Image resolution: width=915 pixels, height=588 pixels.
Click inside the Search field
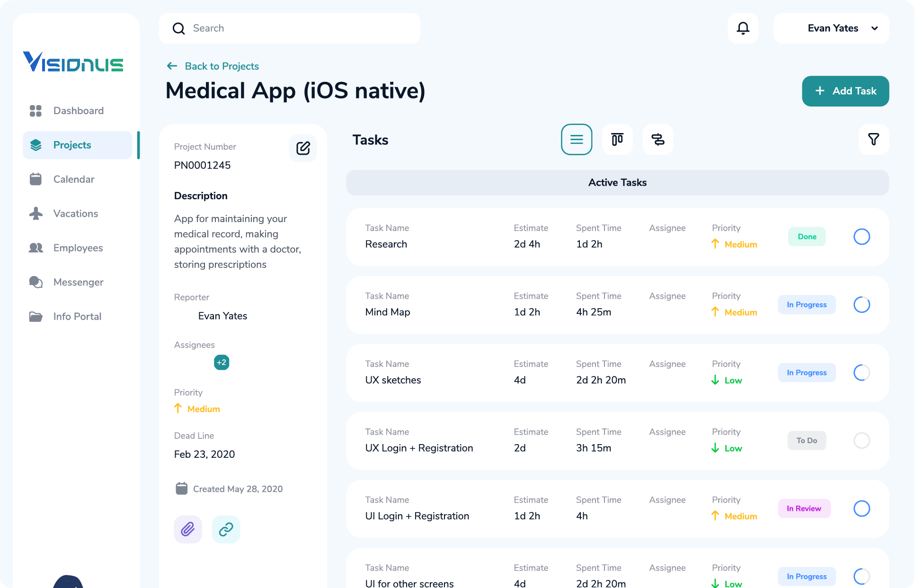(x=284, y=28)
